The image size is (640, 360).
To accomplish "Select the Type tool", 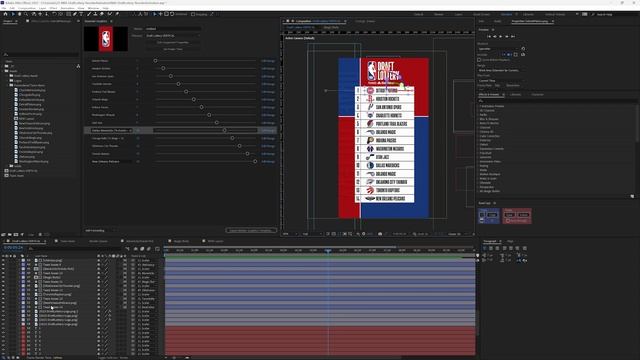I will click(81, 14).
